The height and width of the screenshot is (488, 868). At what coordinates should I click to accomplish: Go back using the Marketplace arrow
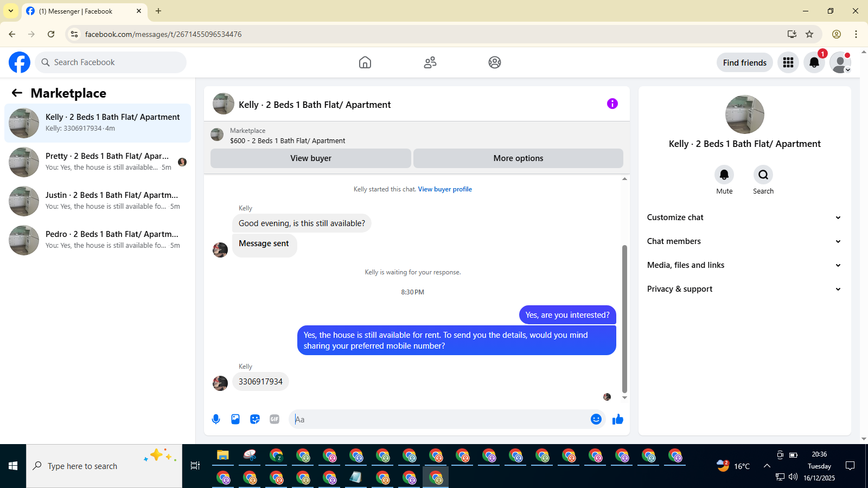[x=17, y=93]
